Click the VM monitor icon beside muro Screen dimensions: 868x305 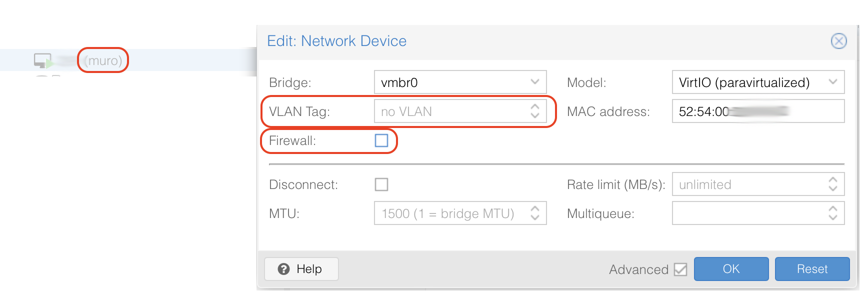(x=43, y=60)
